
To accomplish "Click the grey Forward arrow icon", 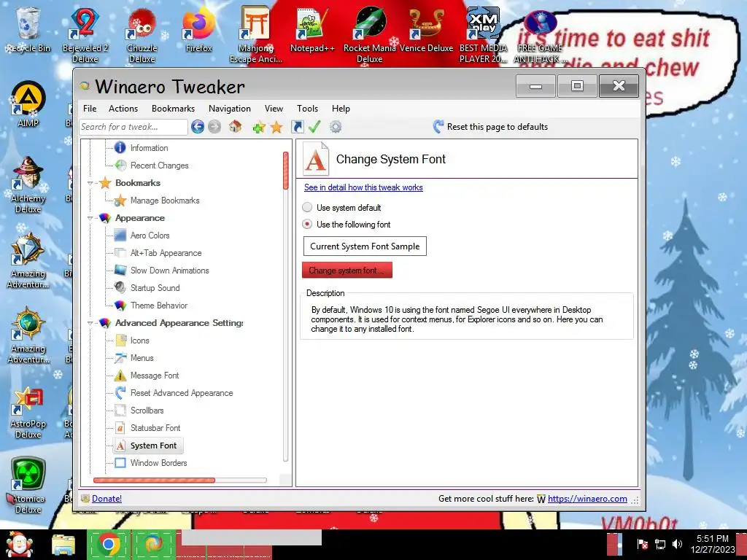I will (x=214, y=127).
